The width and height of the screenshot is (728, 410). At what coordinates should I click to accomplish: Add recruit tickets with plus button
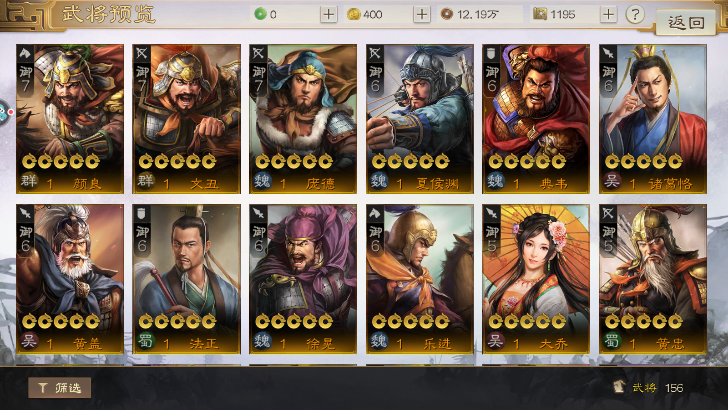coord(608,14)
